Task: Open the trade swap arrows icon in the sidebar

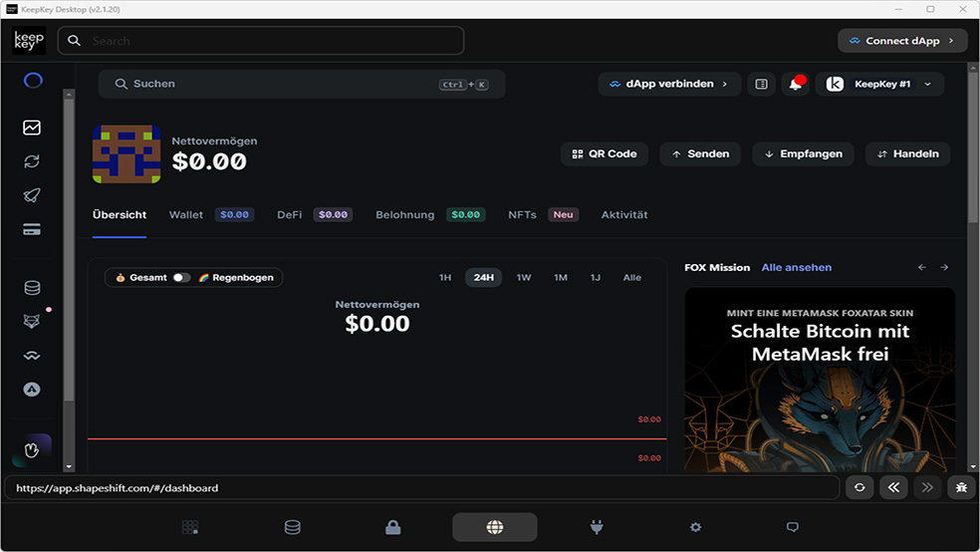Action: 32,161
